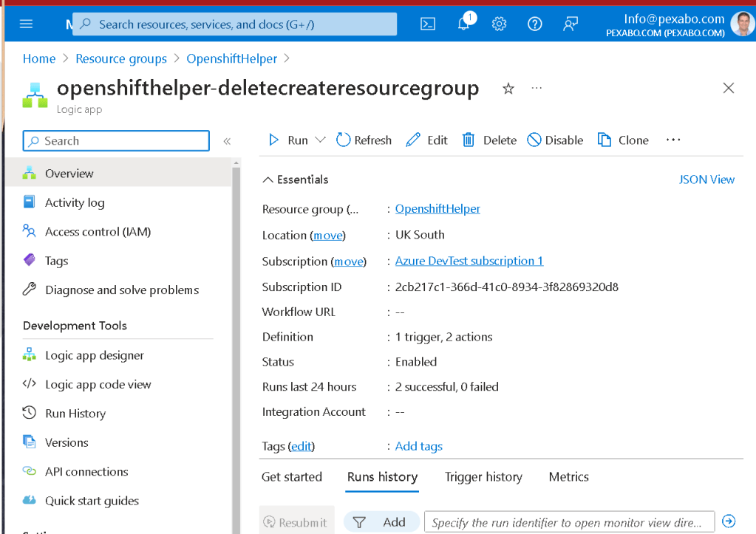This screenshot has height=534, width=756.
Task: Focus the run identifier input field
Action: pyautogui.click(x=570, y=522)
